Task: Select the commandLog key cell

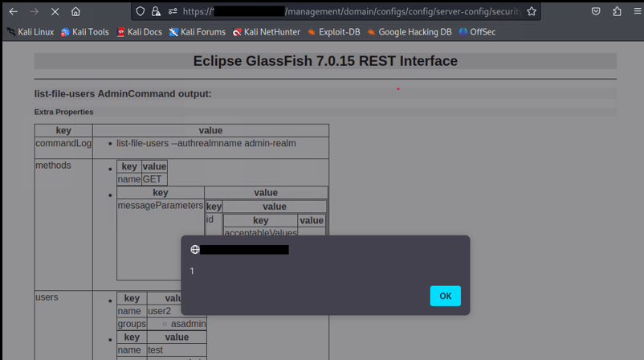Action: pyautogui.click(x=63, y=148)
